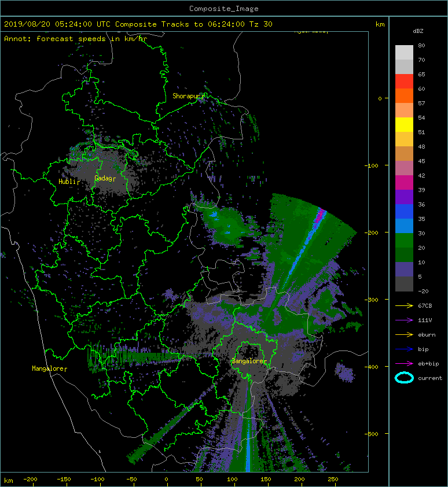The image size is (448, 487).
Task: Pick the dark orange 60 dBZ swatch
Action: click(404, 95)
